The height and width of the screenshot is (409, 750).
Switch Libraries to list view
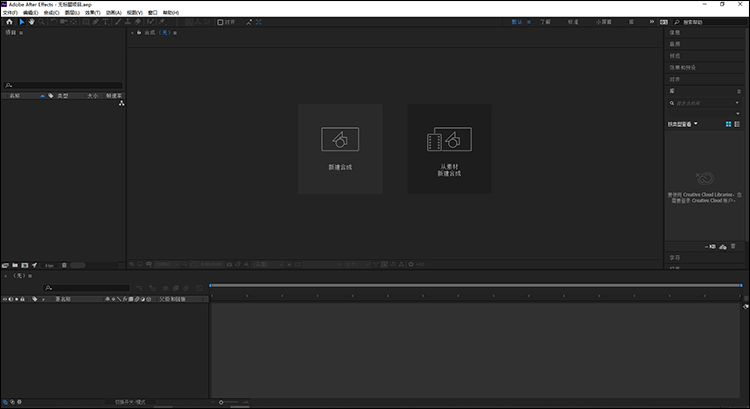coord(737,124)
